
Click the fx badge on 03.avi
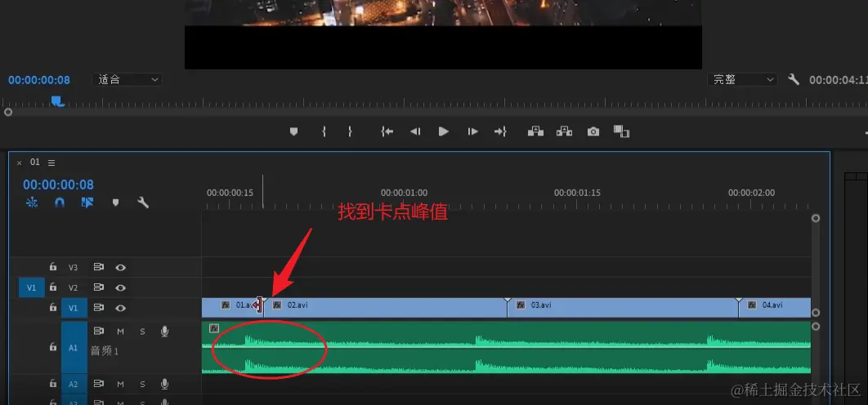point(521,305)
